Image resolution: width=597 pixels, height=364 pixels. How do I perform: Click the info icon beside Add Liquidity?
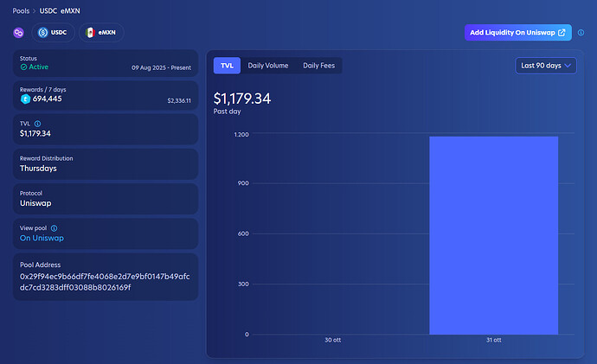(x=581, y=33)
